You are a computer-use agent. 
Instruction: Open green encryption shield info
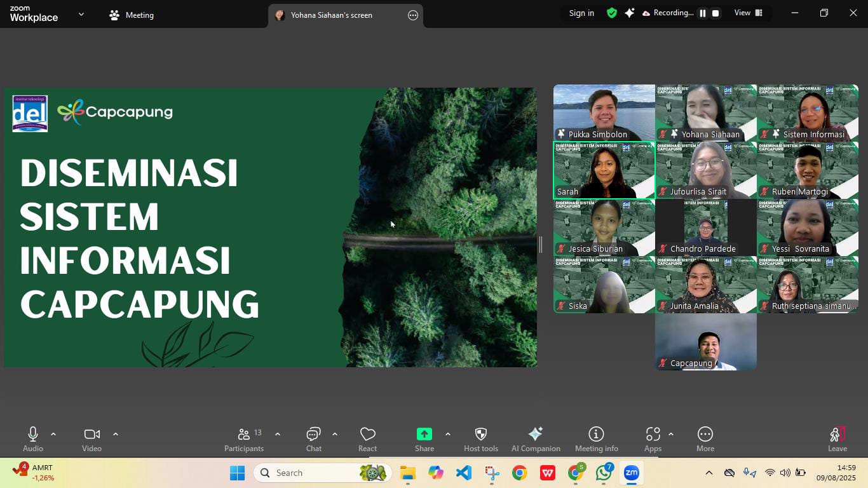point(612,13)
